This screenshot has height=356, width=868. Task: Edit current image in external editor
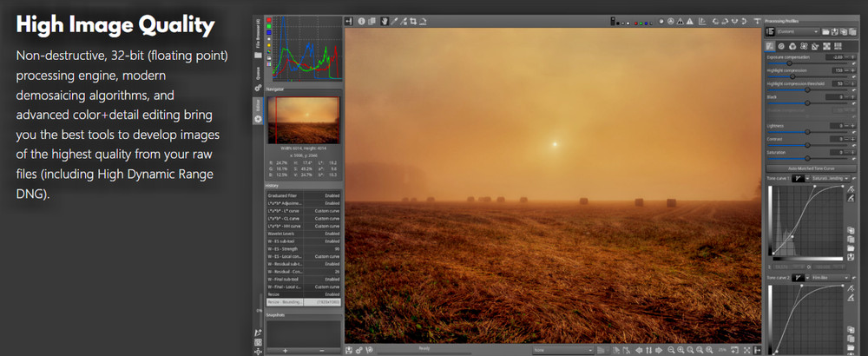click(x=369, y=350)
